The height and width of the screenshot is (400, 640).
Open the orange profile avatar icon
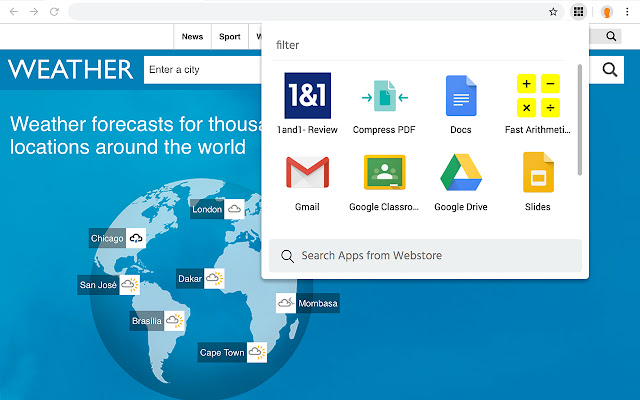607,12
